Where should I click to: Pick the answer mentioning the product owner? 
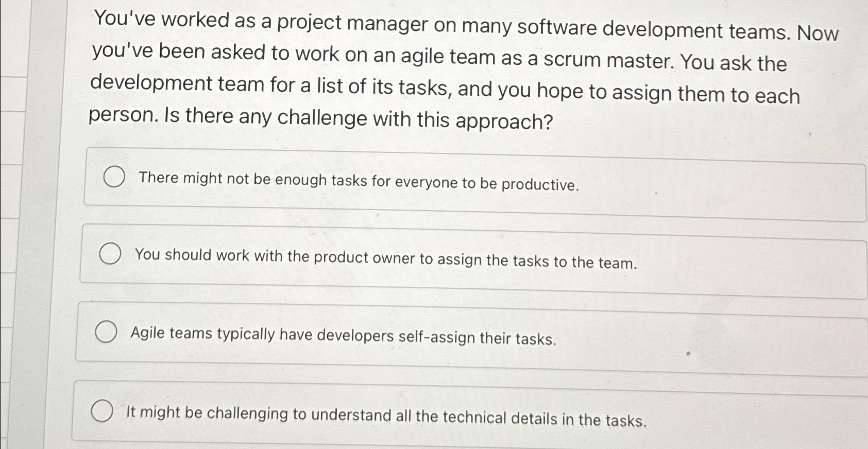386,261
